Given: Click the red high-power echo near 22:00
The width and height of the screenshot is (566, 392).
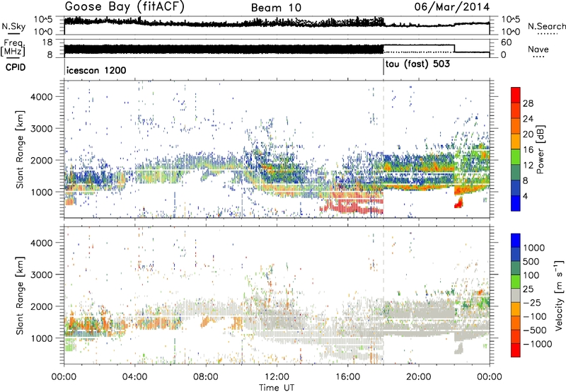Looking at the screenshot, I should click(x=458, y=202).
